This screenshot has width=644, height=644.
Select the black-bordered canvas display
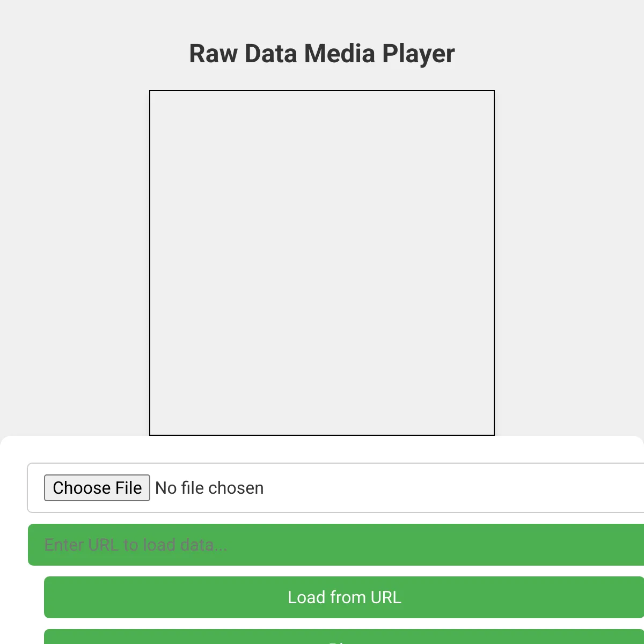322,263
